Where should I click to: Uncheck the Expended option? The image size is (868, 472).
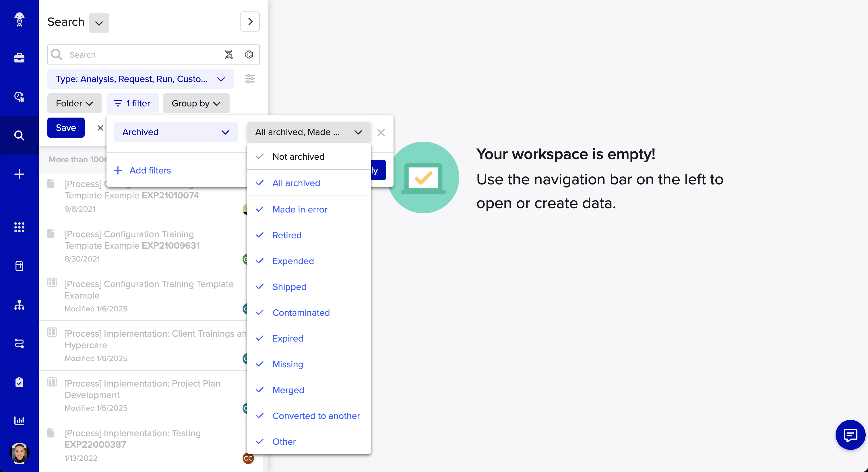point(309,261)
